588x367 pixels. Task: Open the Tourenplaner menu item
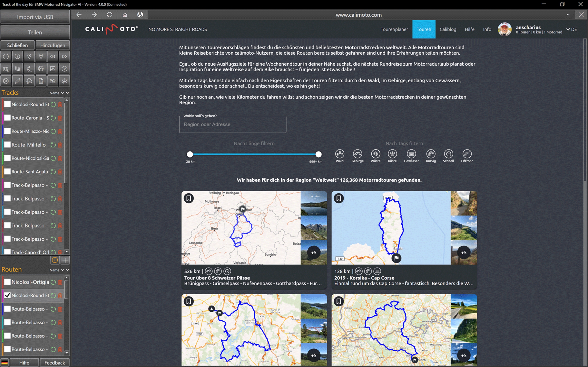tap(394, 29)
